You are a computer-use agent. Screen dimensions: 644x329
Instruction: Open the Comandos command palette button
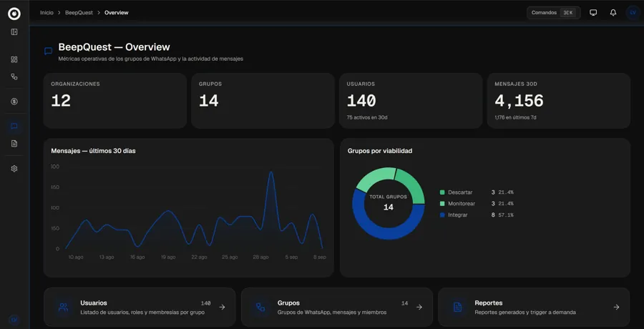(554, 13)
